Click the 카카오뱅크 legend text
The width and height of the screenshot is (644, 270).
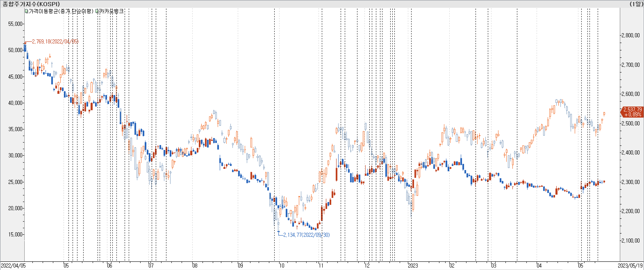click(111, 11)
